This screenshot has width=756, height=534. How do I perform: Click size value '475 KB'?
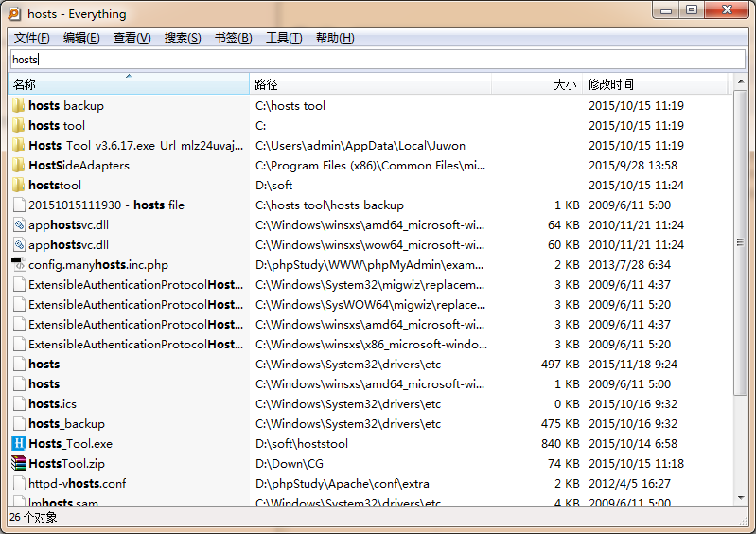[560, 423]
